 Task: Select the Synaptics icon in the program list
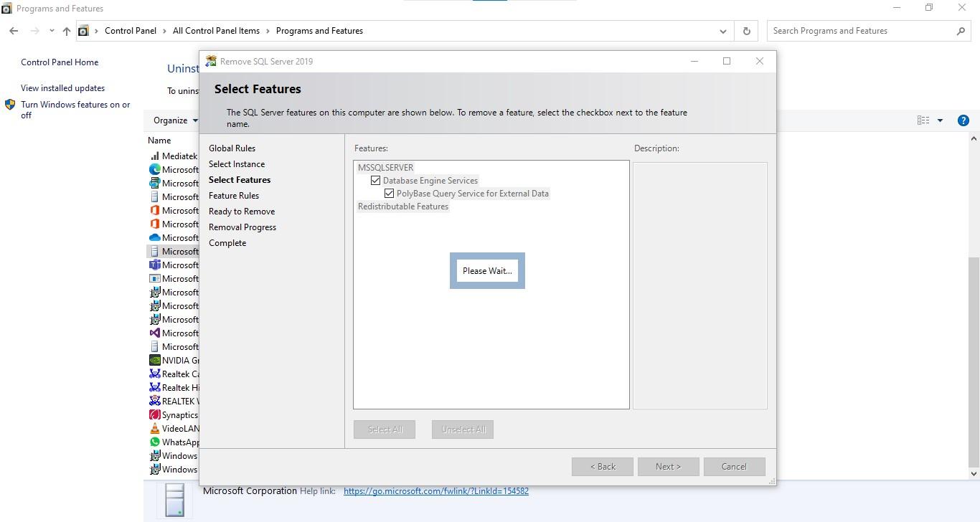pos(154,414)
